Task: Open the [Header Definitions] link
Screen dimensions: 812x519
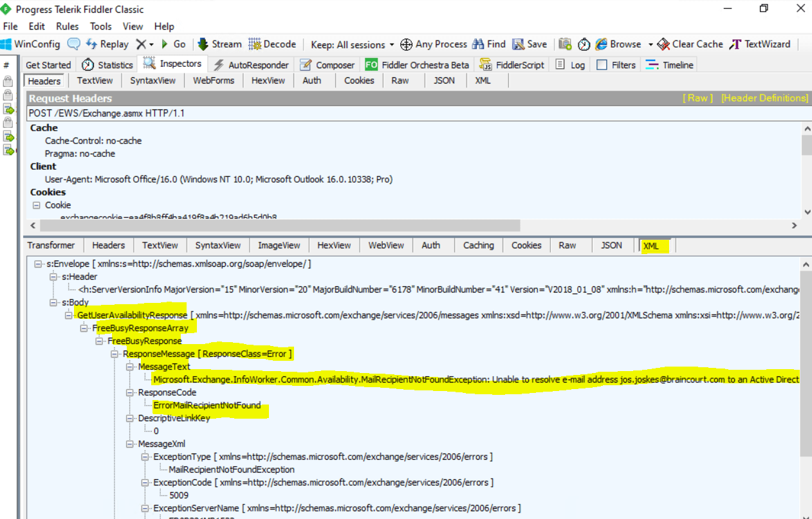Action: [x=765, y=98]
